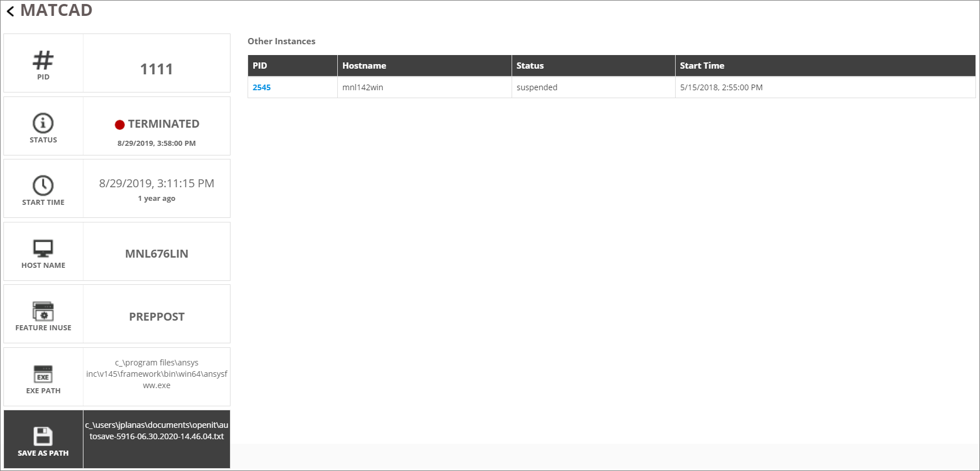Select the autosave txt save path text
The image size is (980, 471).
157,431
